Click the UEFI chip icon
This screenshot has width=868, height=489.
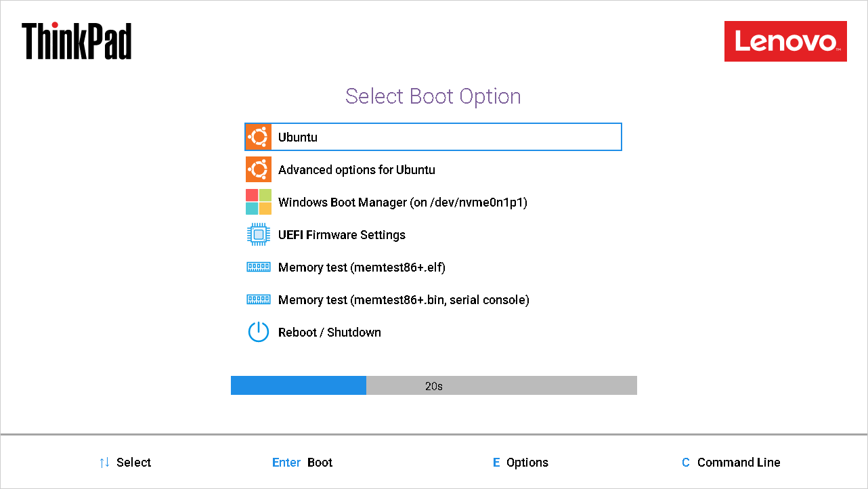pyautogui.click(x=259, y=234)
